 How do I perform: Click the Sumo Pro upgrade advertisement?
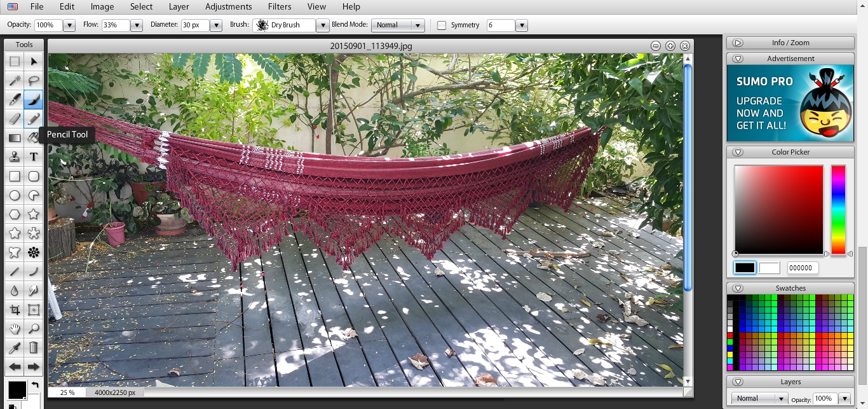tap(790, 103)
